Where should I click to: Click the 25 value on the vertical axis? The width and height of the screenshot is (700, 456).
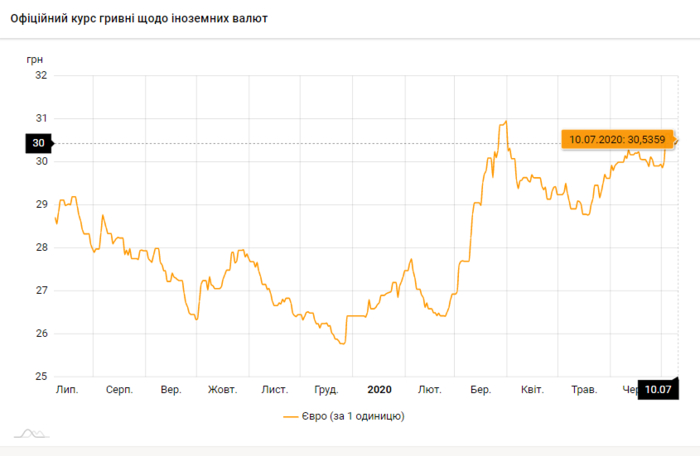click(x=40, y=377)
